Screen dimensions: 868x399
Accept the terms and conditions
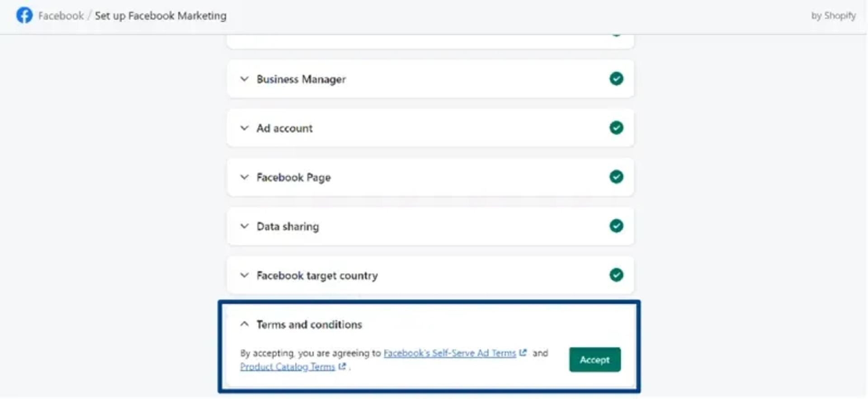pyautogui.click(x=594, y=360)
